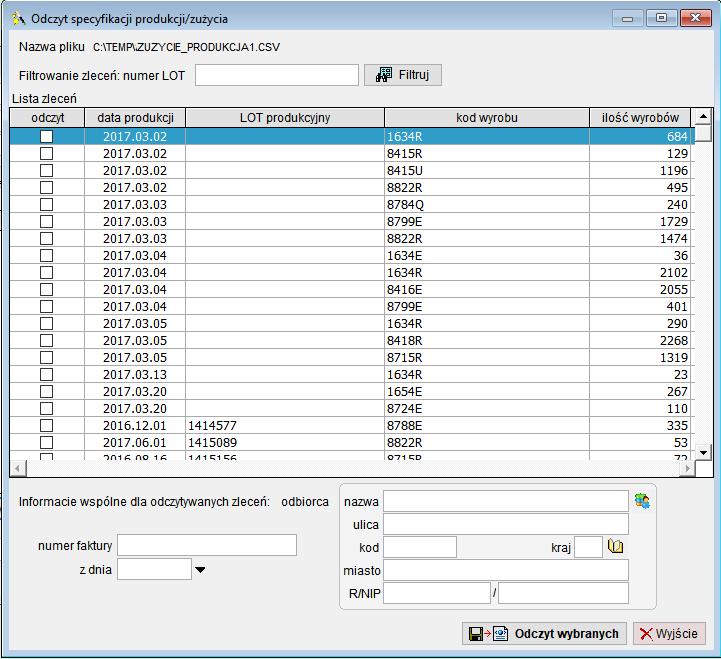Viewport: 721px width, 659px height.
Task: Tick checkbox for 8416E 2055 row
Action: 46,290
